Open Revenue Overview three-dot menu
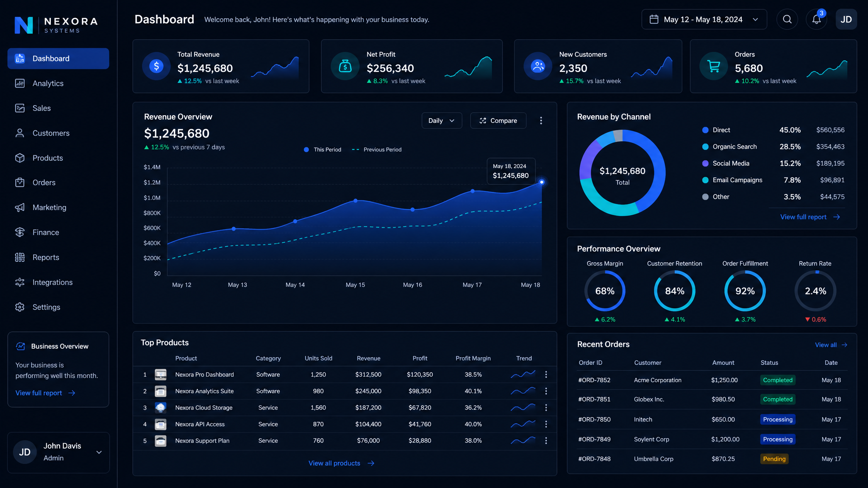This screenshot has width=868, height=488. coord(541,121)
